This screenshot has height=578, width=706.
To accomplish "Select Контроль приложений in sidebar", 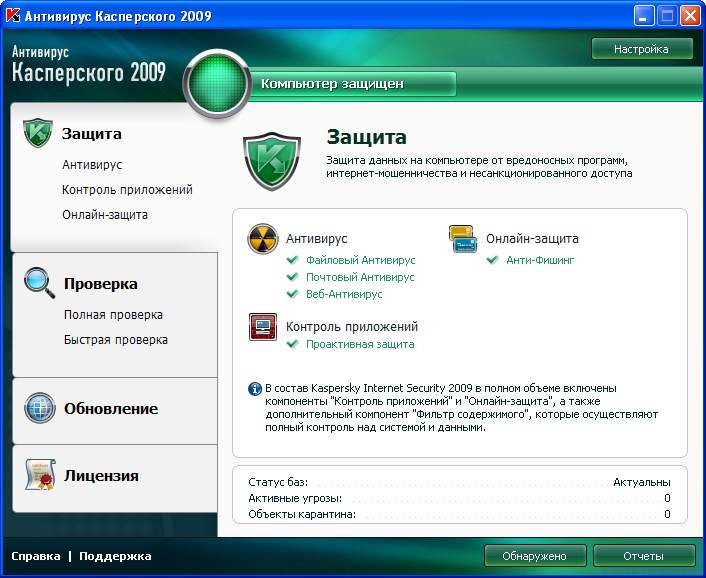I will [x=127, y=190].
